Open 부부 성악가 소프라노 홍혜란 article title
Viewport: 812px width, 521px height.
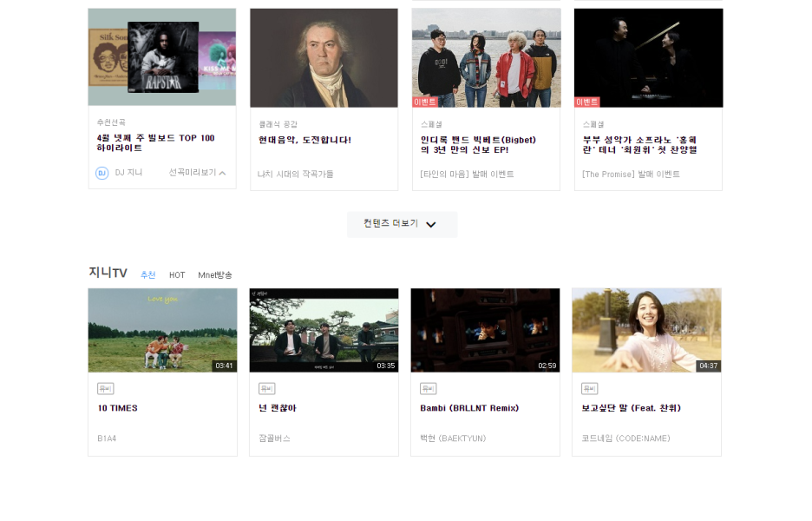click(639, 145)
